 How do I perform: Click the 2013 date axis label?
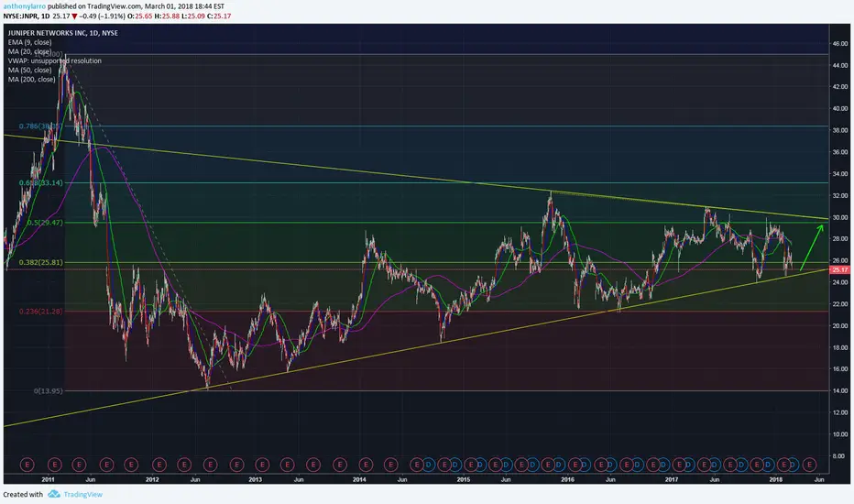[x=255, y=479]
